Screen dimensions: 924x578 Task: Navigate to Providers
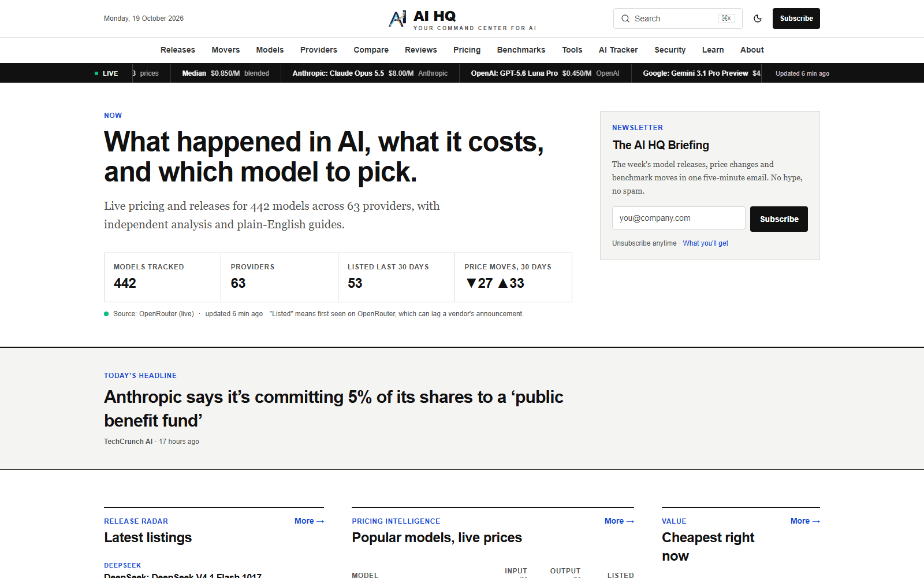(x=319, y=50)
